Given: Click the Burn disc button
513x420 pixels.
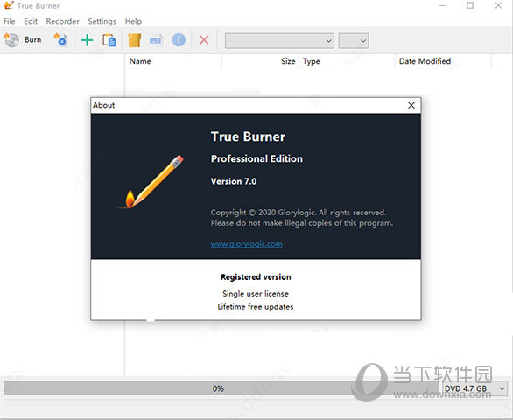Looking at the screenshot, I should coord(23,40).
